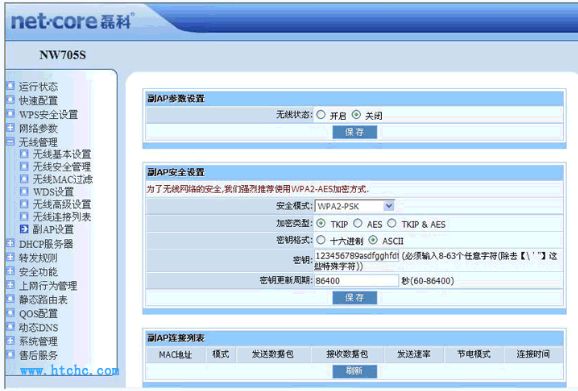Open 无线高级设置 menu item

62,204
